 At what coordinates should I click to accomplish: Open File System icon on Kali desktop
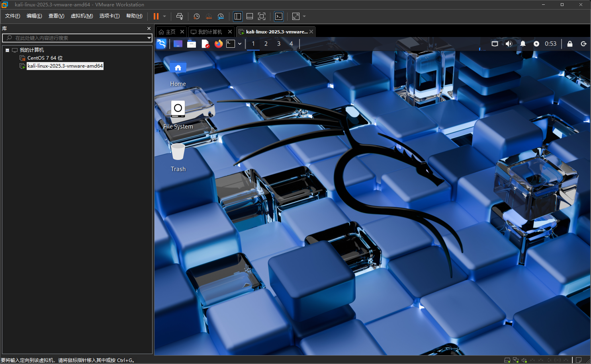pos(178,115)
